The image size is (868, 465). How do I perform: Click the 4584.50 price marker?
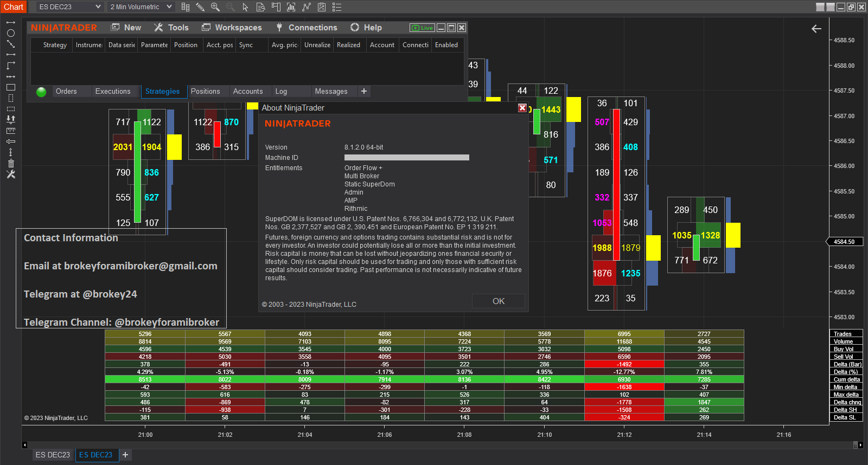pyautogui.click(x=845, y=242)
